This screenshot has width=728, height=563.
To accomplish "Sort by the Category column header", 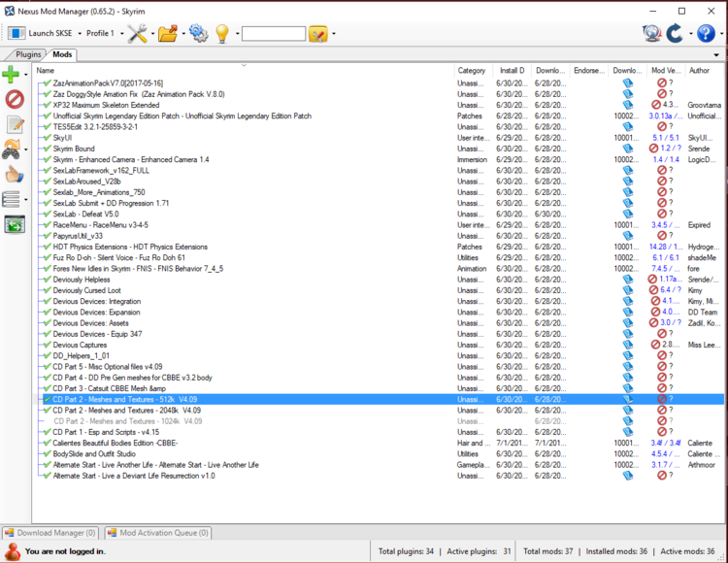I will tap(471, 71).
